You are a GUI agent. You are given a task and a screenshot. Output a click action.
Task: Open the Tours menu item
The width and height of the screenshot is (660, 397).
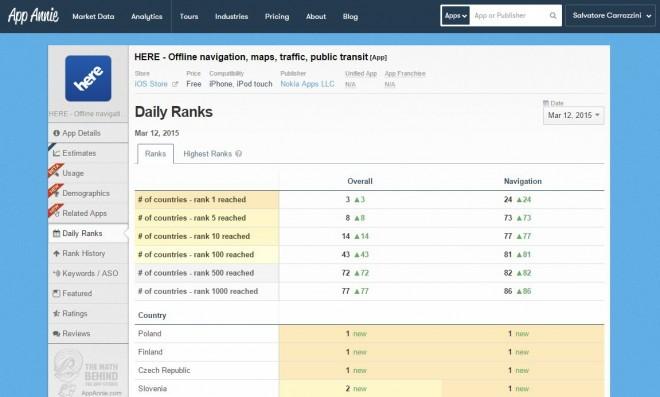[x=189, y=16]
